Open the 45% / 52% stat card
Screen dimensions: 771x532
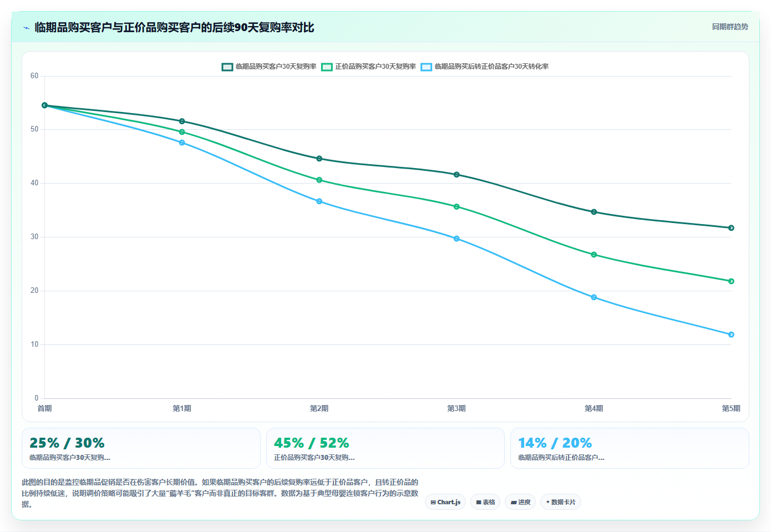(385, 448)
